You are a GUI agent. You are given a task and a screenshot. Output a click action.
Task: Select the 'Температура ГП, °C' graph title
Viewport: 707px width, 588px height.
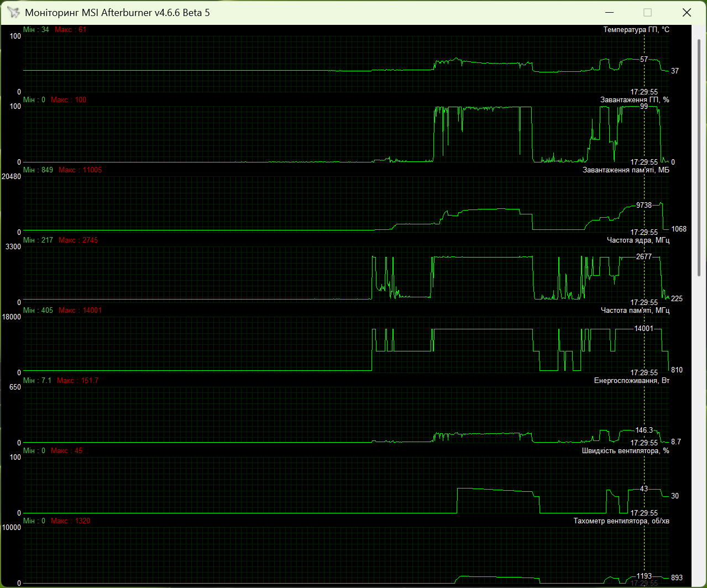tap(636, 30)
